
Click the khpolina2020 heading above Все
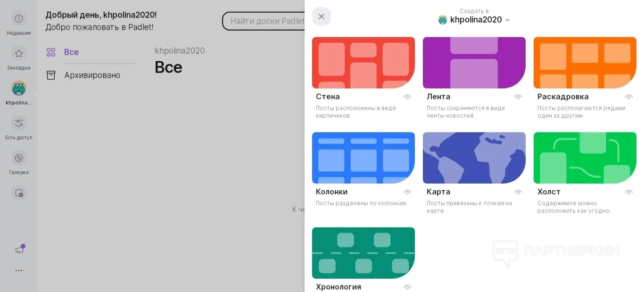(x=180, y=51)
